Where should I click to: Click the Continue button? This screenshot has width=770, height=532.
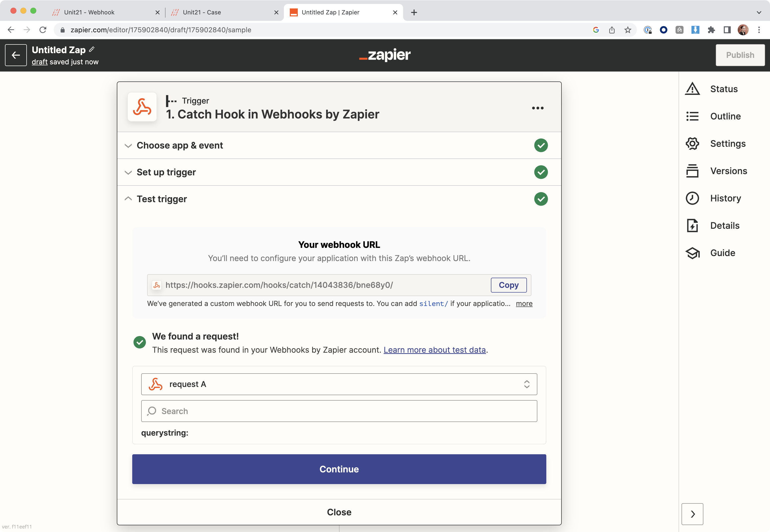339,469
